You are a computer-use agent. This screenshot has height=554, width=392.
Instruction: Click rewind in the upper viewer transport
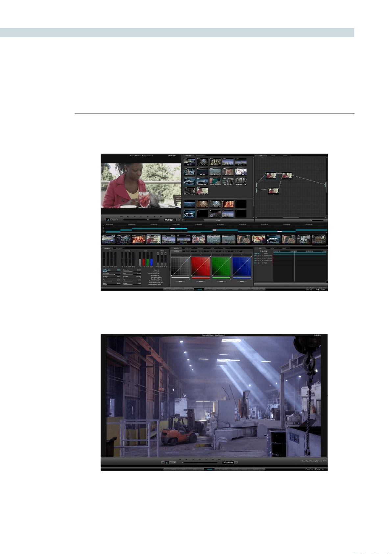tap(121, 217)
